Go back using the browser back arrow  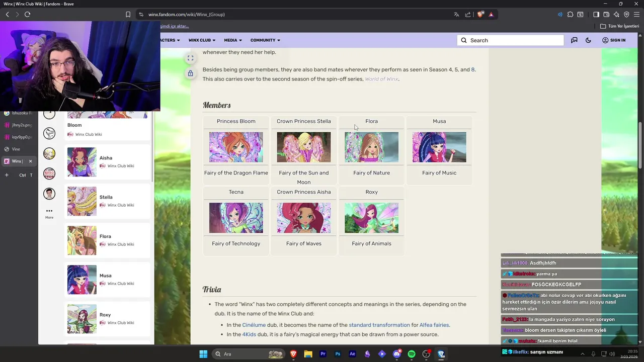[7, 15]
